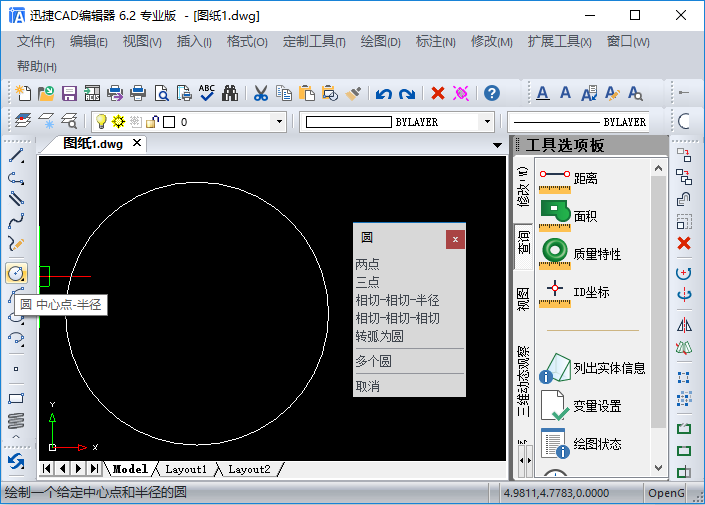Click the coordinates readout in status bar
The height and width of the screenshot is (505, 705).
coord(556,493)
